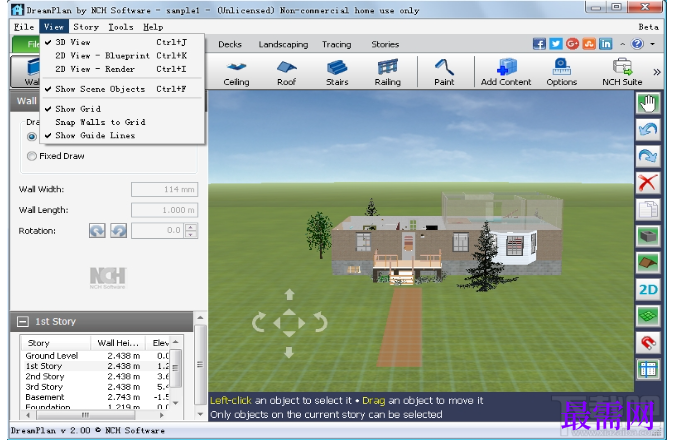The height and width of the screenshot is (447, 673).
Task: Select the Stairs tool
Action: pyautogui.click(x=337, y=73)
